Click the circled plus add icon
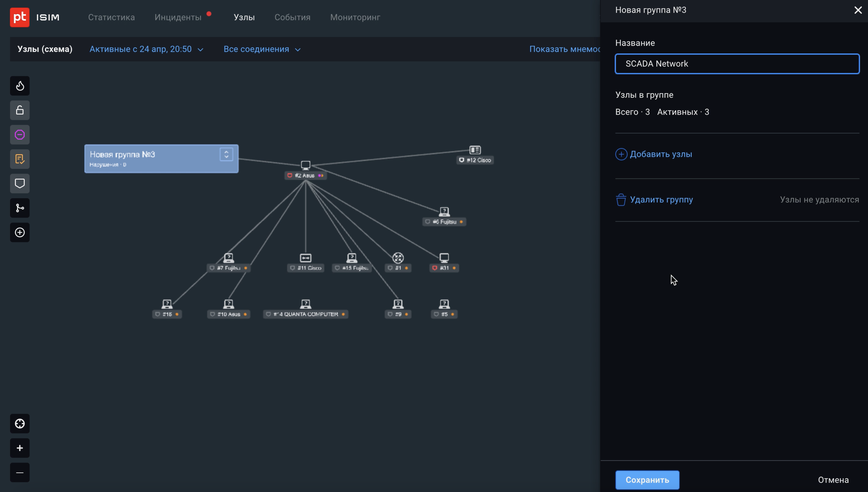The height and width of the screenshot is (492, 868). coord(20,233)
